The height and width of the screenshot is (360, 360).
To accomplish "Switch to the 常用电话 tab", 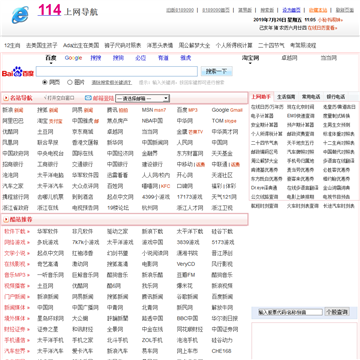I will click(311, 97).
